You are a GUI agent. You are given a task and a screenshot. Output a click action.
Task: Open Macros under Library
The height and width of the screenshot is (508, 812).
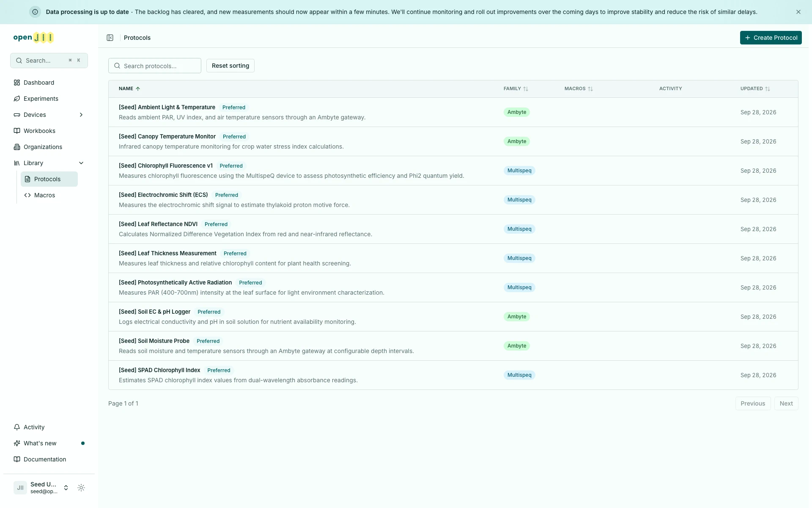click(49, 195)
